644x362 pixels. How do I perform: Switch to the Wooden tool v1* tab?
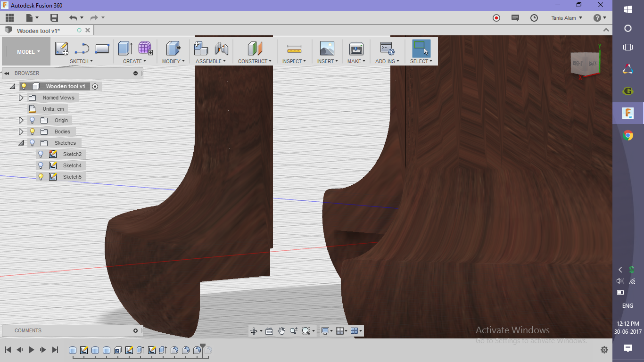tap(39, 31)
